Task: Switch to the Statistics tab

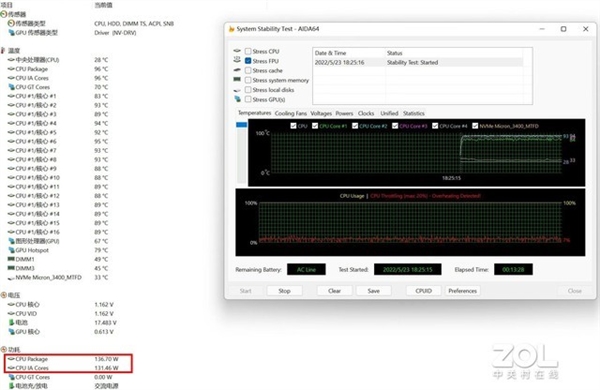Action: point(414,113)
